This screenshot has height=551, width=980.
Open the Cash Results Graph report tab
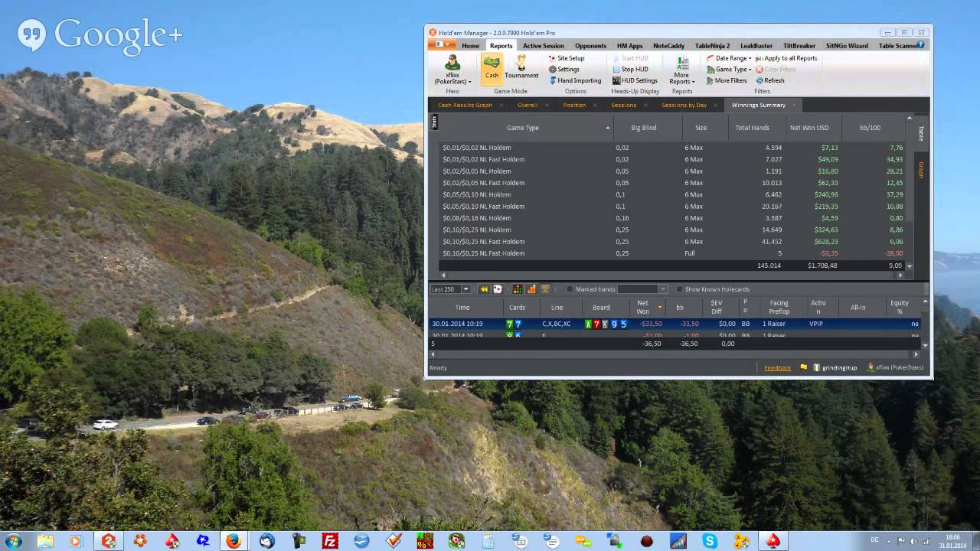click(x=465, y=105)
